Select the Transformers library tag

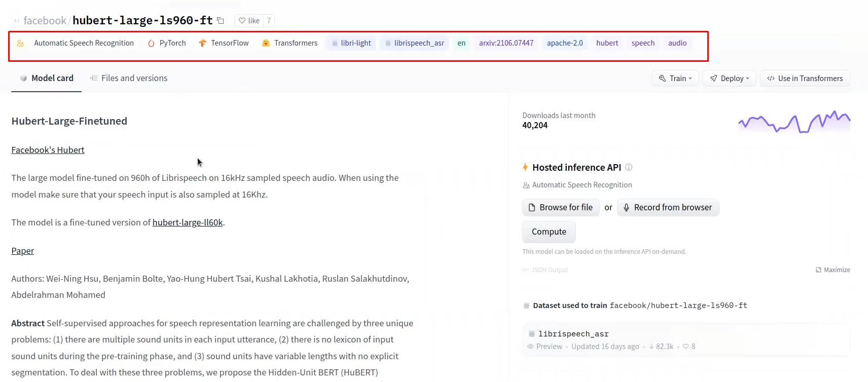tap(290, 43)
